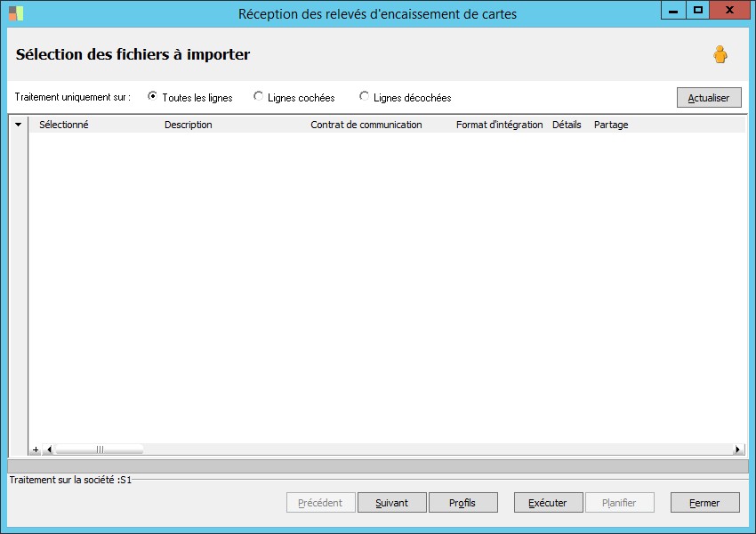756x534 pixels.
Task: Open the Profils button
Action: 462,503
